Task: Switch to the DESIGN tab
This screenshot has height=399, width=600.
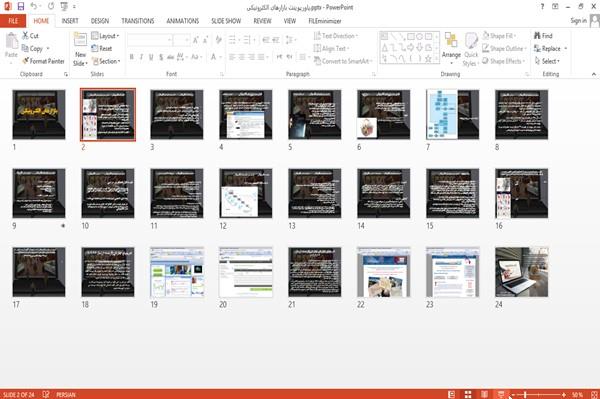Action: 100,21
